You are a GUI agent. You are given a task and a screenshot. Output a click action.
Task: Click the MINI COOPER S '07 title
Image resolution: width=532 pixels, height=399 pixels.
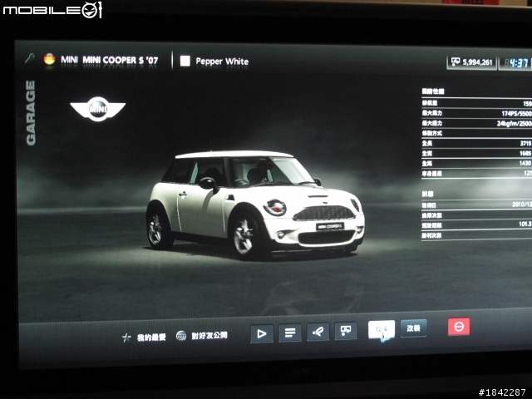121,61
